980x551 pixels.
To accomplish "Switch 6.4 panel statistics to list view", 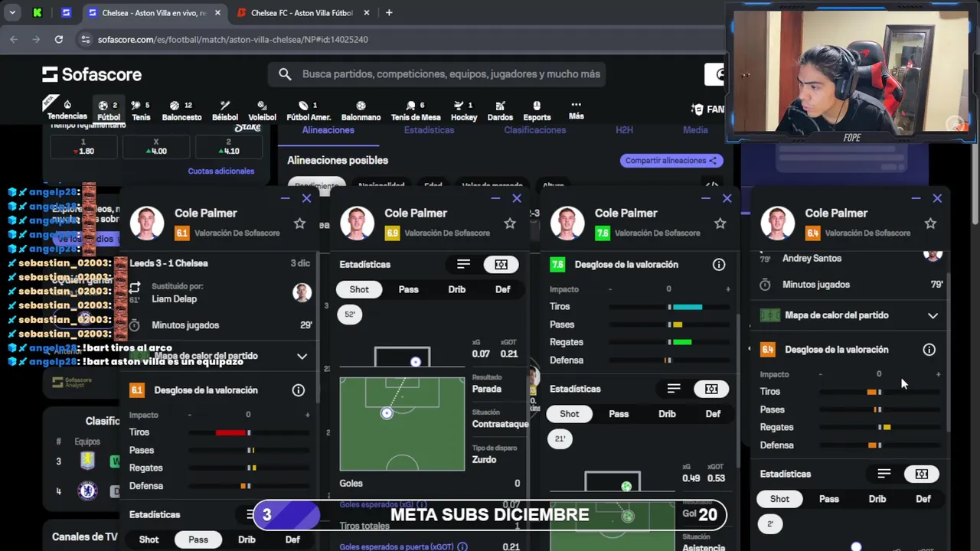I will point(884,474).
